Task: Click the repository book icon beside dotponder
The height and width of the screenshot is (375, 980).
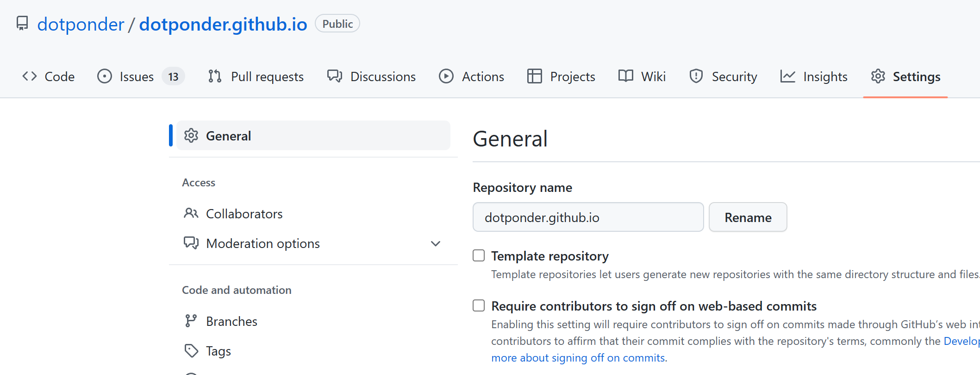Action: tap(22, 23)
